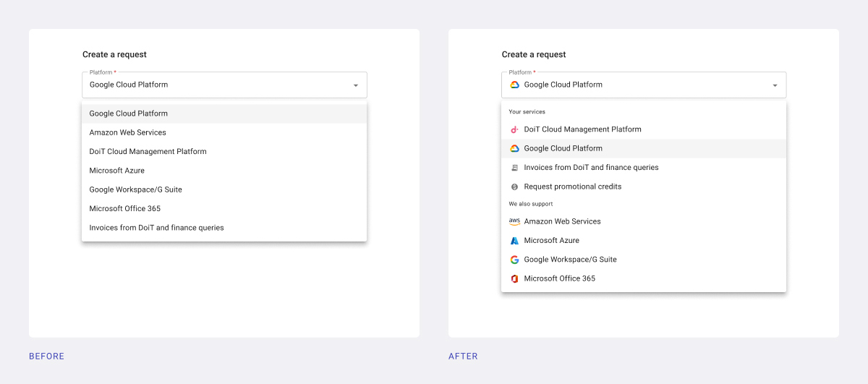Click Microsoft Office 365 logo icon
This screenshot has height=384, width=868.
coord(514,278)
